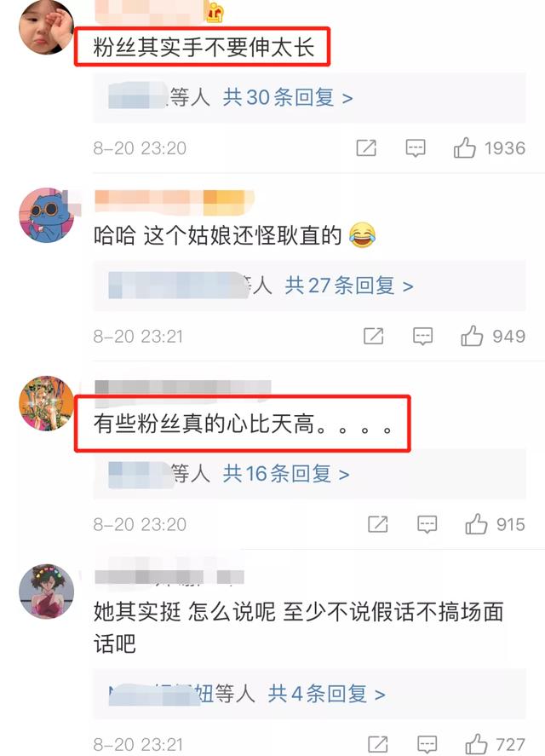Open reply icon for 1936-likes comment
The image size is (545, 756).
416,148
